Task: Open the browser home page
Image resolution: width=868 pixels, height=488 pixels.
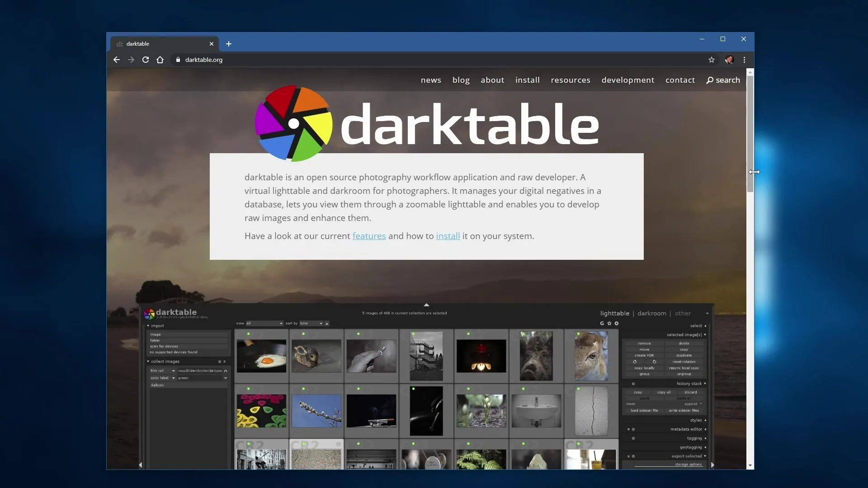Action: [x=160, y=60]
